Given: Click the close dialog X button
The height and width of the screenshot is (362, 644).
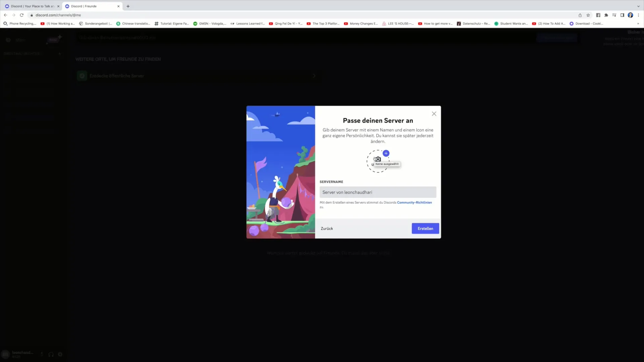Looking at the screenshot, I should pyautogui.click(x=434, y=114).
